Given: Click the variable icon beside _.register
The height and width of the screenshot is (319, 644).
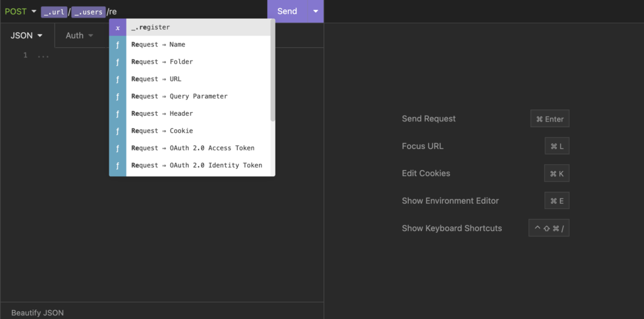Looking at the screenshot, I should [x=118, y=28].
